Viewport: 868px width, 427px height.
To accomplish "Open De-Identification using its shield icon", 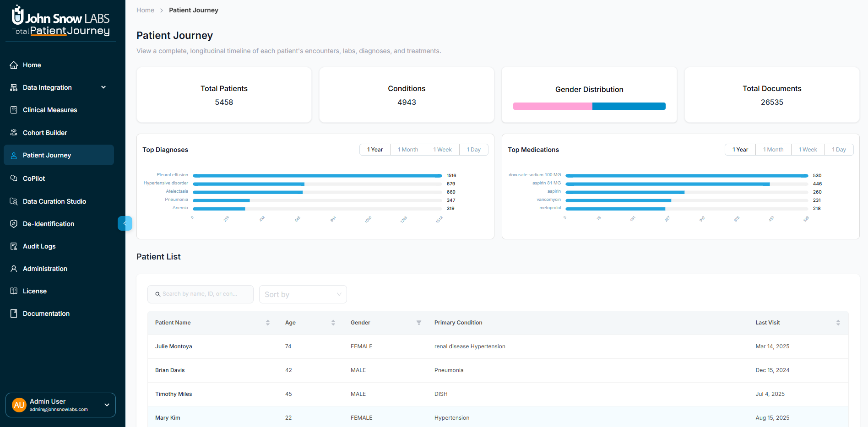I will tap(14, 223).
